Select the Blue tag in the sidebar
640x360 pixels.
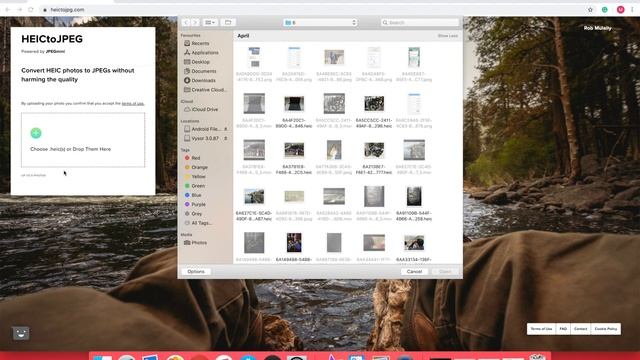193,195
